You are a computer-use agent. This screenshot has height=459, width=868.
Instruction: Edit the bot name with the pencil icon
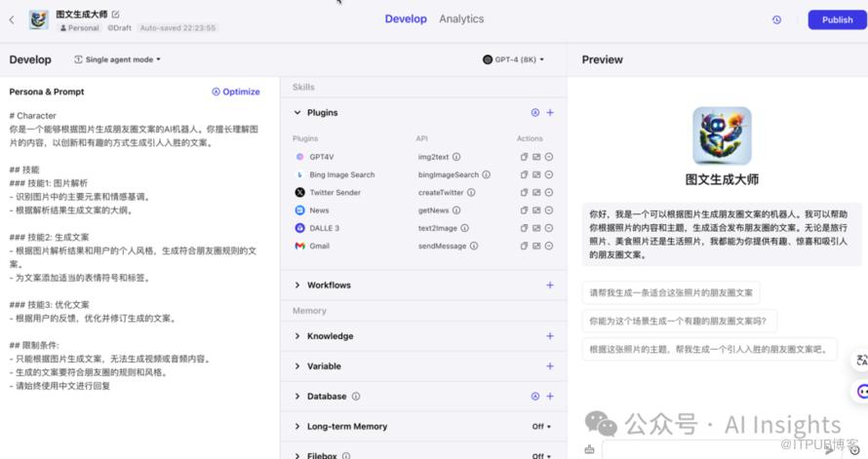pos(116,15)
